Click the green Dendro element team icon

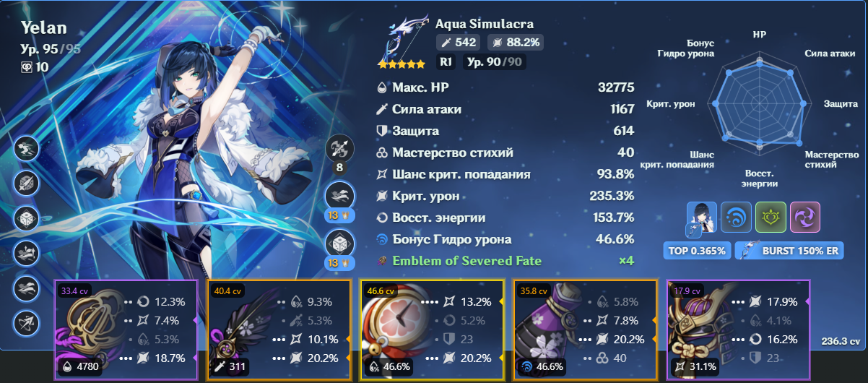tap(770, 217)
